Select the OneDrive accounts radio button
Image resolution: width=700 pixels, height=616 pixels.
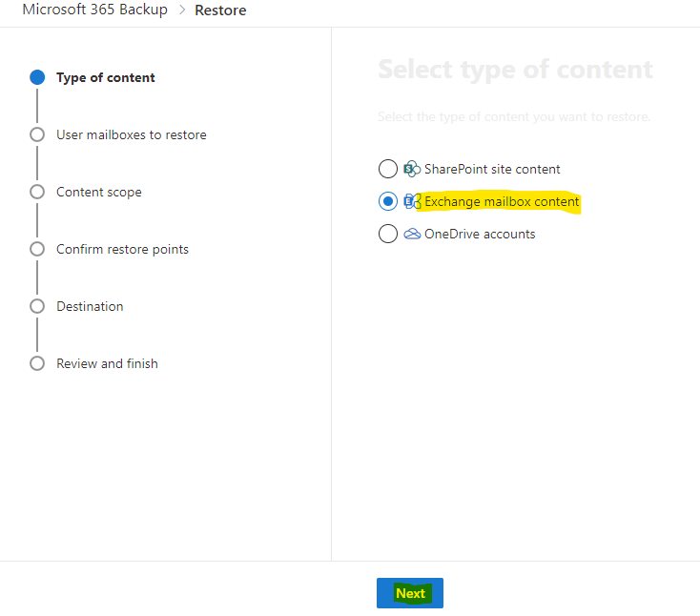(387, 234)
